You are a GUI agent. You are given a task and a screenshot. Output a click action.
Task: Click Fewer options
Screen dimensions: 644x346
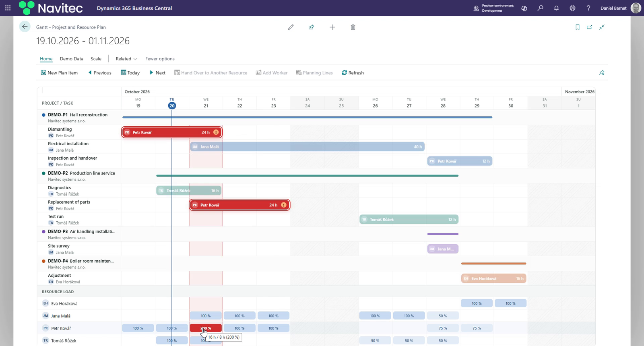[160, 59]
